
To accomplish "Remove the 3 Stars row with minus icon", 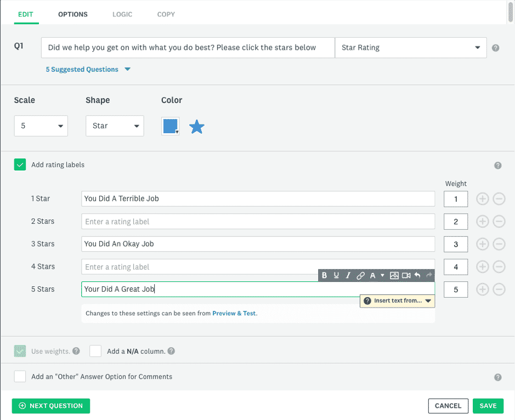I will click(499, 245).
